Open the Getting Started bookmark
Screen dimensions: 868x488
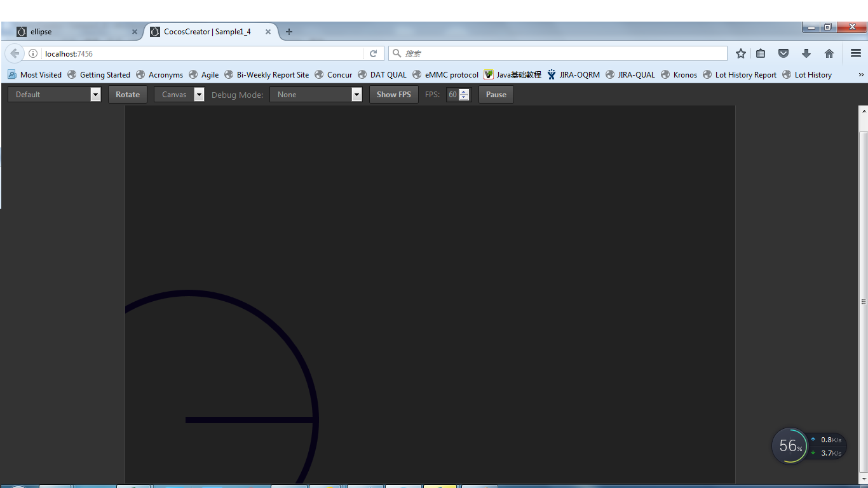pos(98,74)
